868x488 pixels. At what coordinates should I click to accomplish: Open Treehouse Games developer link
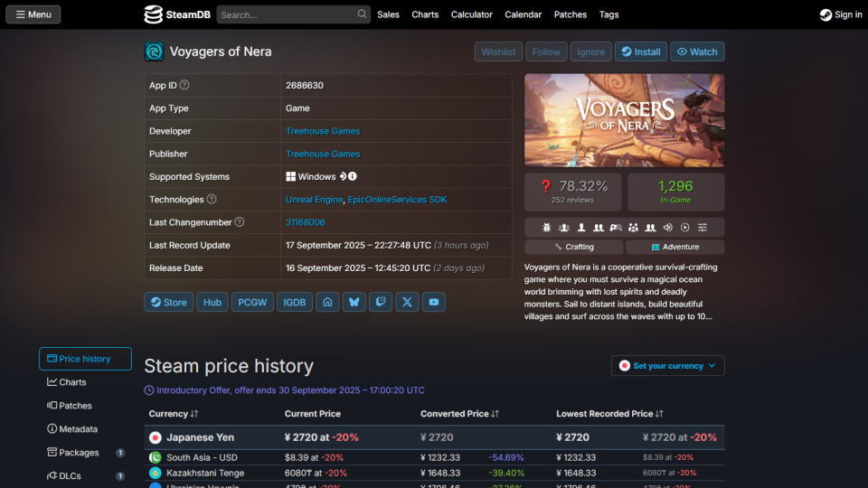click(x=323, y=131)
